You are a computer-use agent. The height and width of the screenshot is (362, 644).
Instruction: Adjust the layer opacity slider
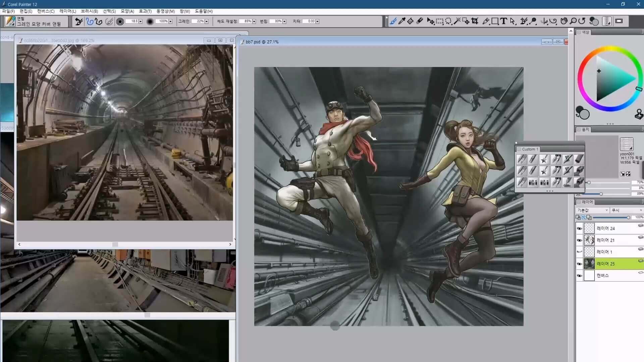tap(610, 218)
